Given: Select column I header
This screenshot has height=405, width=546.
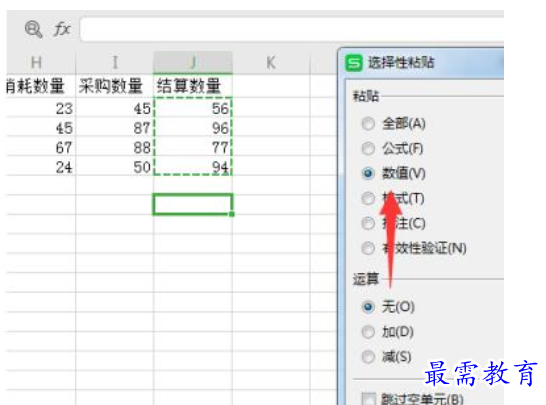Looking at the screenshot, I should click(115, 63).
